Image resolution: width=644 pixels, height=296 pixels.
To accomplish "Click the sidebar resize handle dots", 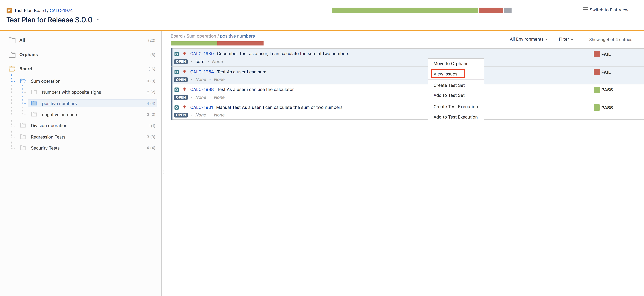I will [163, 172].
